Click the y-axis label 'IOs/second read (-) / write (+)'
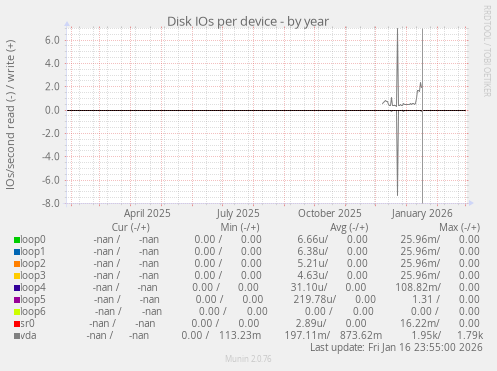497x371 pixels. click(x=10, y=115)
